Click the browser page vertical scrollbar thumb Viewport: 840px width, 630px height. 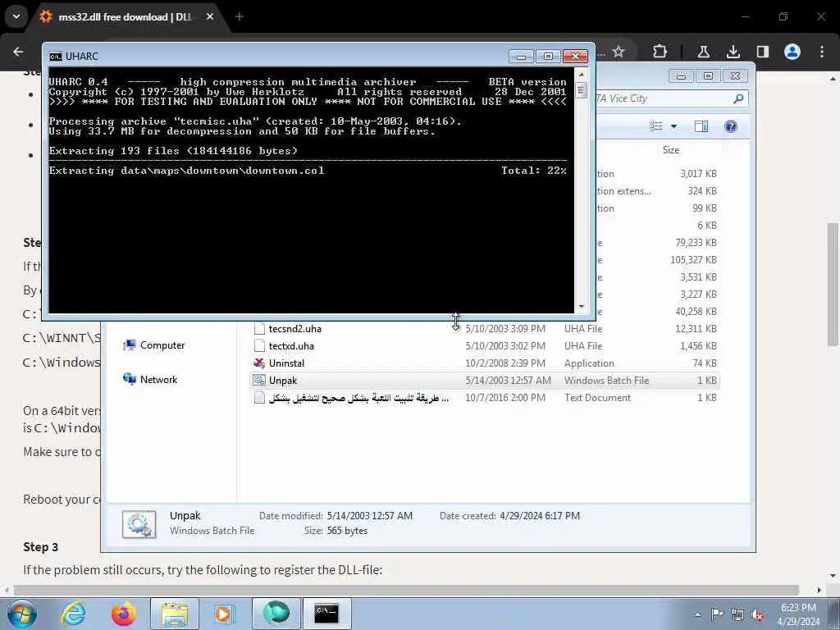pyautogui.click(x=833, y=284)
